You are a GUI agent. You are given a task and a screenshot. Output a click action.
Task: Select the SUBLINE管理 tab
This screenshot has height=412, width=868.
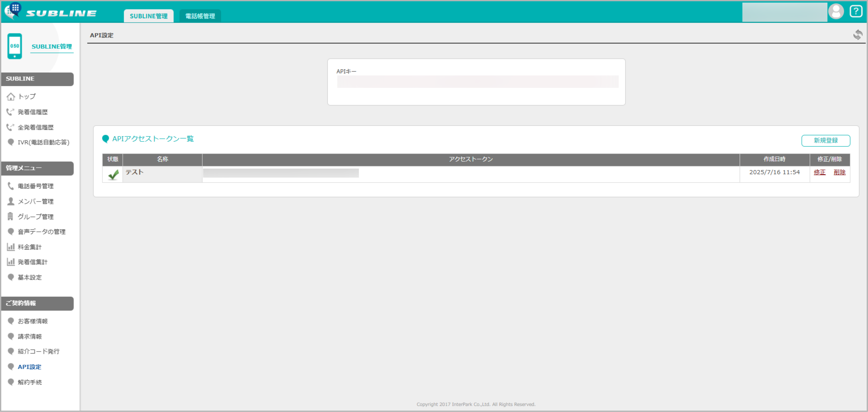(148, 16)
